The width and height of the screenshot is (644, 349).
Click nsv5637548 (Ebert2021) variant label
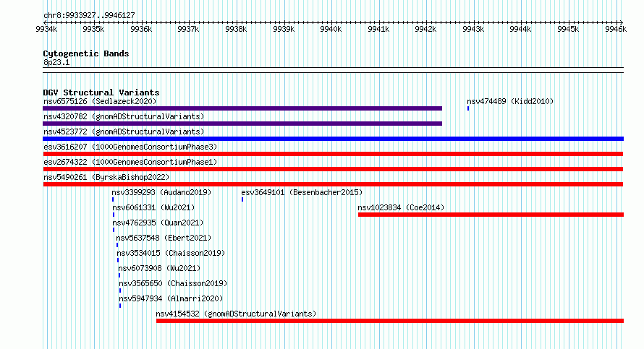click(164, 238)
